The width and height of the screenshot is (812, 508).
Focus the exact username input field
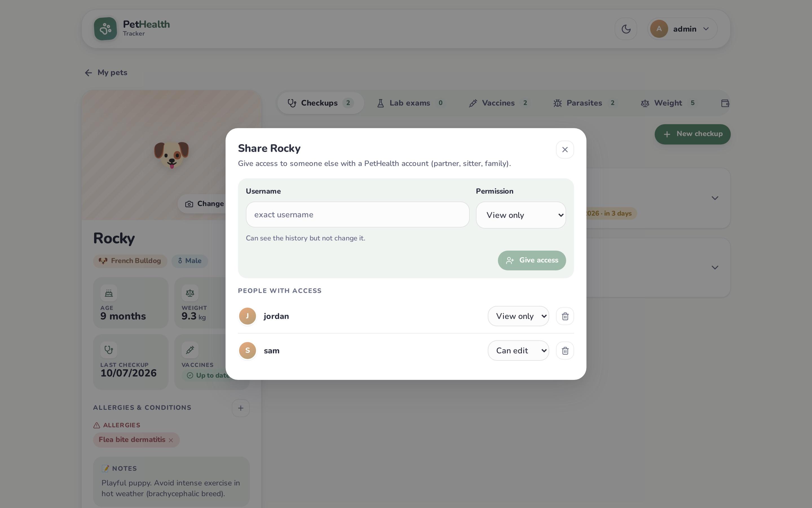(x=358, y=215)
